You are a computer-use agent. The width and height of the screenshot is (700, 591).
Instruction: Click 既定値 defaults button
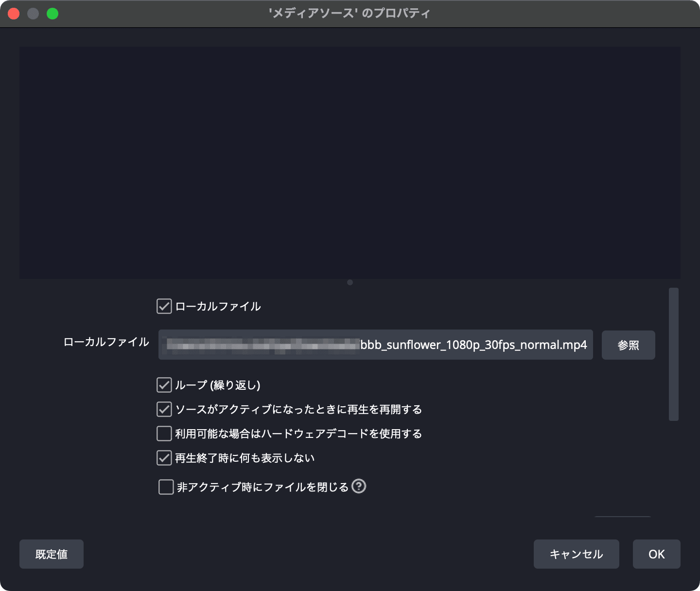[52, 554]
